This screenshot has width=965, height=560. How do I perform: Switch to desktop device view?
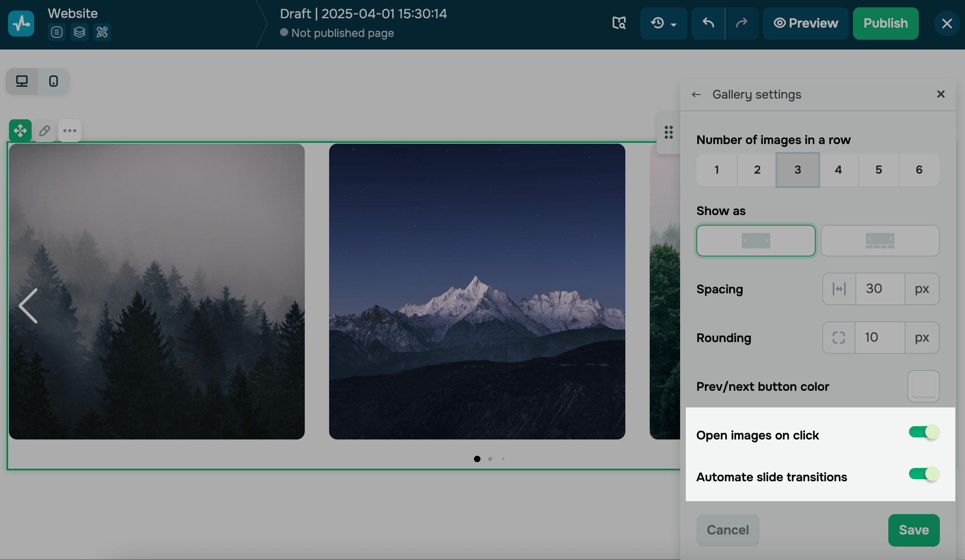click(x=22, y=81)
